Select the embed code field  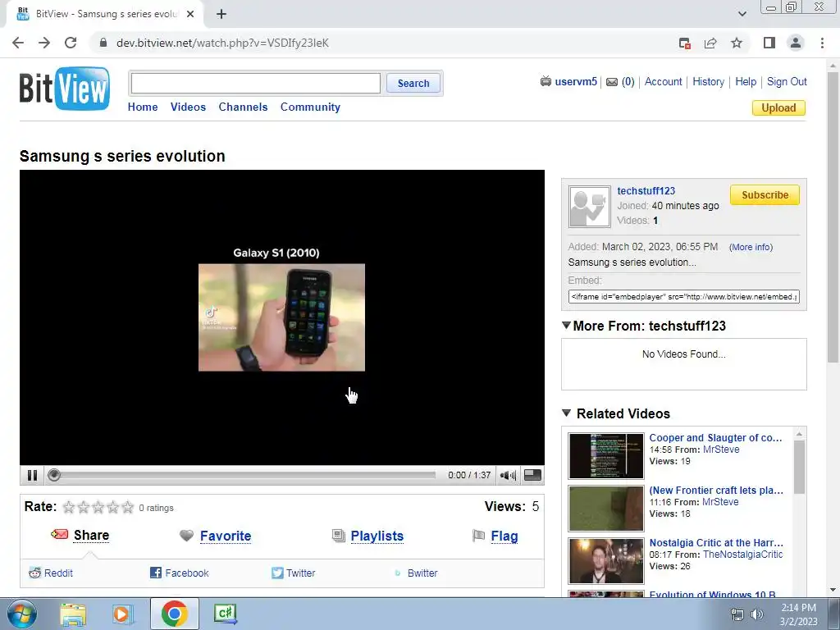(683, 296)
